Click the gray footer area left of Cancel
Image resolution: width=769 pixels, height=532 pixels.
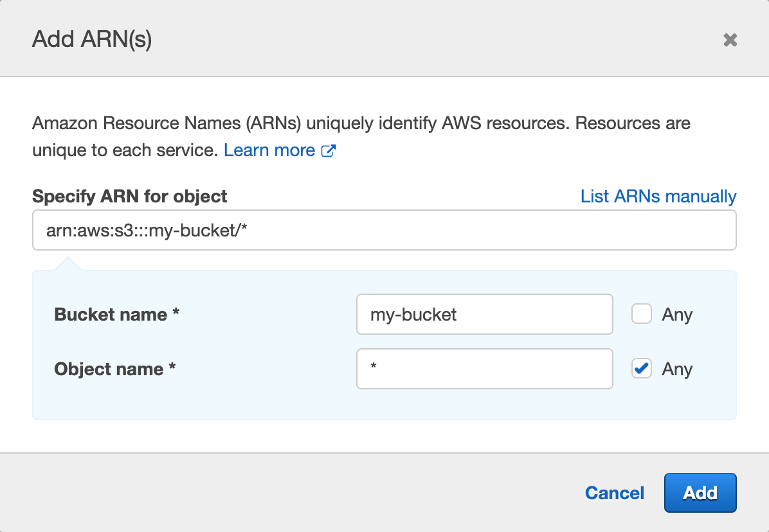[x=289, y=493]
